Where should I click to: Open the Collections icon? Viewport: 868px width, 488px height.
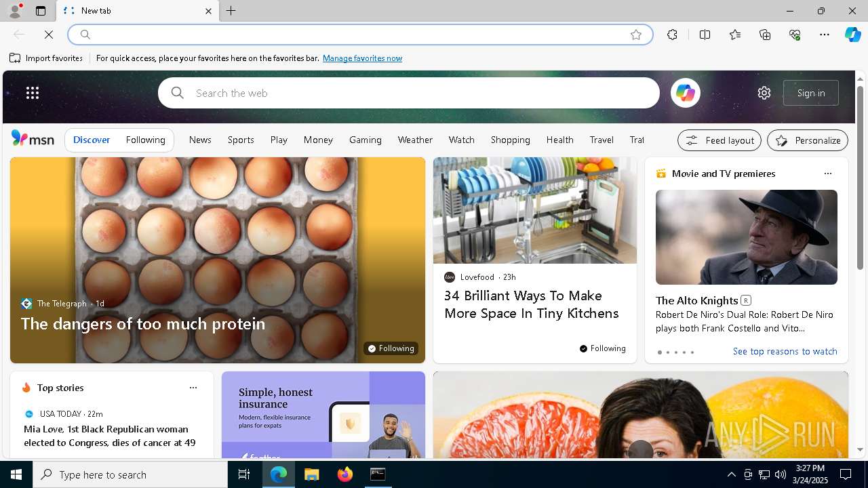point(765,35)
